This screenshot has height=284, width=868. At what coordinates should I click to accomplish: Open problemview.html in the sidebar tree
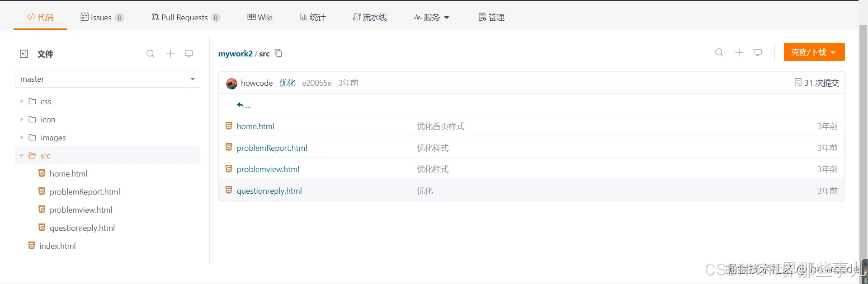click(x=81, y=210)
